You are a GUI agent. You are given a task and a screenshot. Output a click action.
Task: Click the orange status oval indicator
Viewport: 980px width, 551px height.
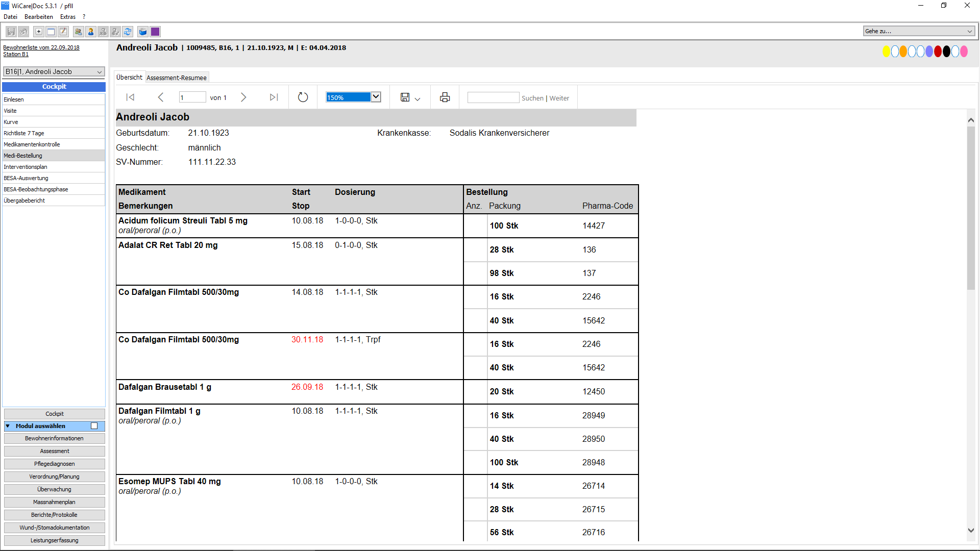[903, 52]
